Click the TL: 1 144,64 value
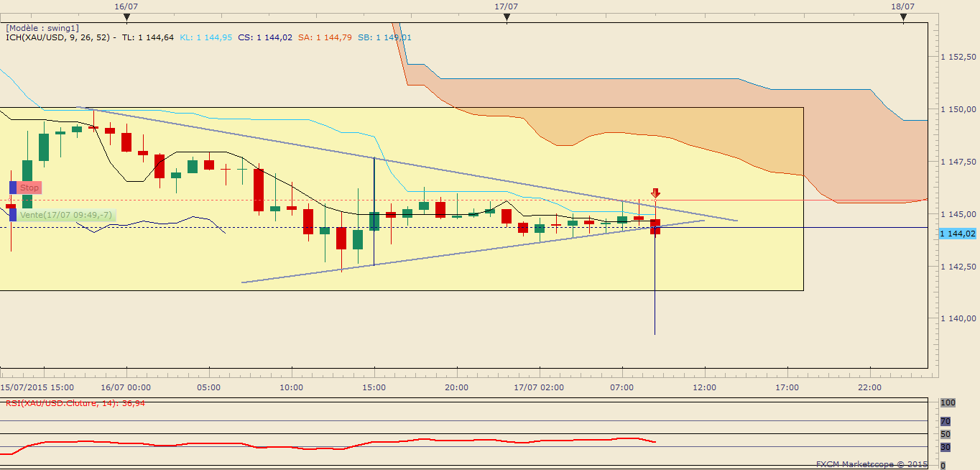The height and width of the screenshot is (470, 980). [148, 37]
